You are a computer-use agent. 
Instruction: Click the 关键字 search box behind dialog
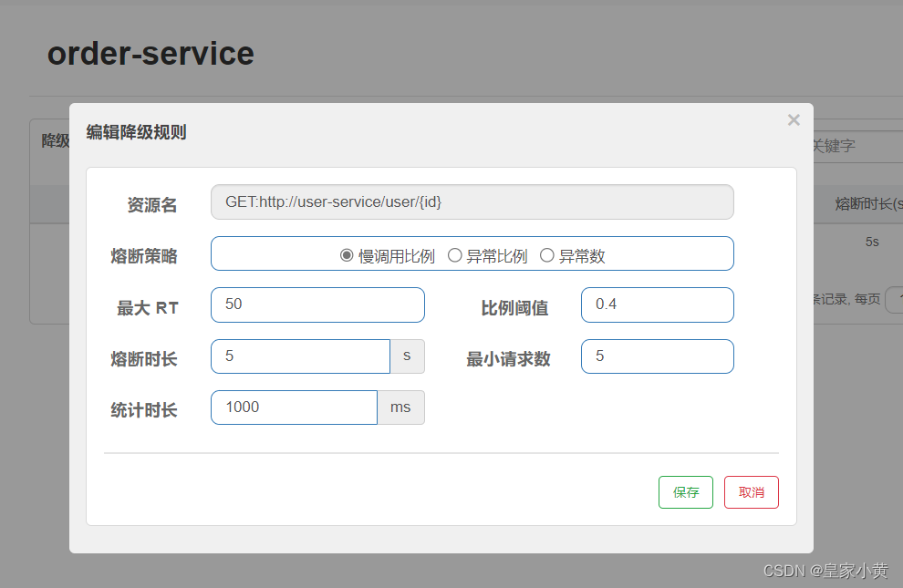(858, 146)
